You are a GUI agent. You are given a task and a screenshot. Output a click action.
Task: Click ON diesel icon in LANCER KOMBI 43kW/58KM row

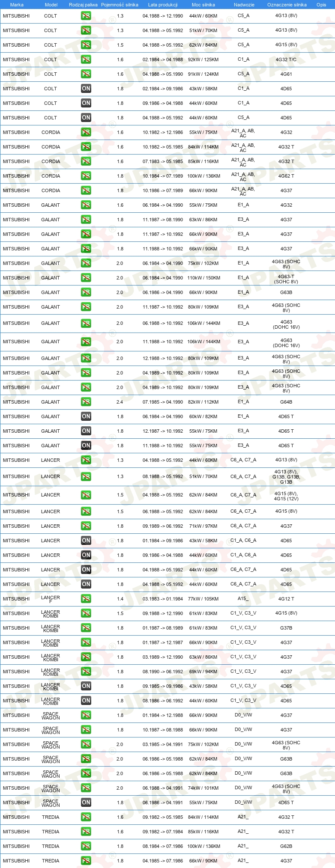click(x=86, y=686)
